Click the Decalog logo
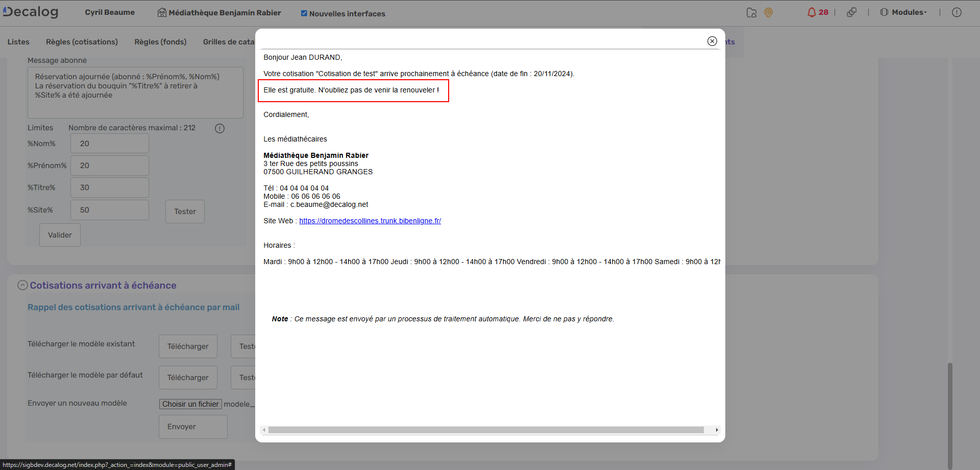The width and height of the screenshot is (980, 470). pyautogui.click(x=30, y=12)
